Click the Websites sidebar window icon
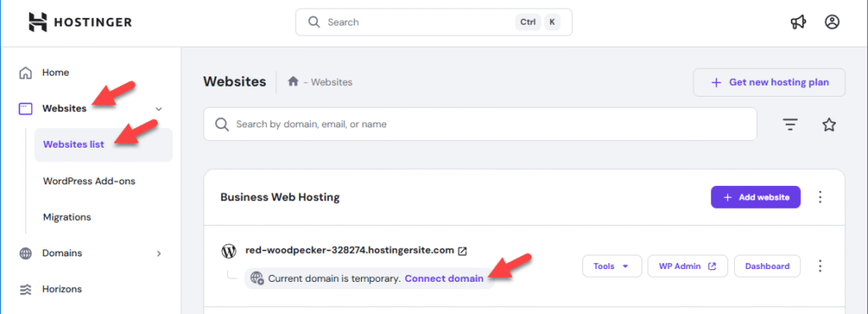Screen dimensions: 868x314 pyautogui.click(x=25, y=109)
